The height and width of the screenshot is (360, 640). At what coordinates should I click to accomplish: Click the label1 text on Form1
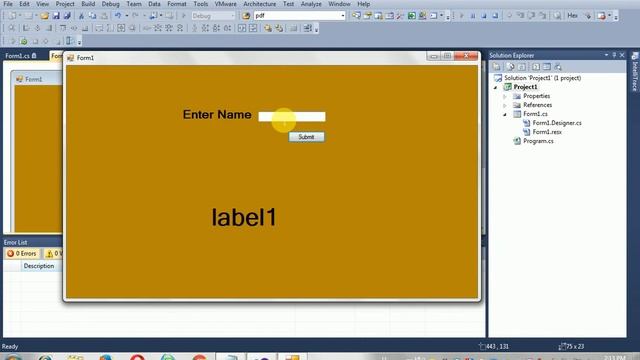click(244, 218)
